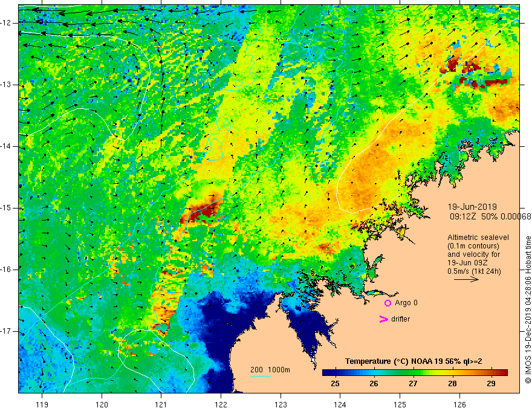532x411 pixels.
Task: Click the temperature color bar at 27
Action: pyautogui.click(x=413, y=373)
